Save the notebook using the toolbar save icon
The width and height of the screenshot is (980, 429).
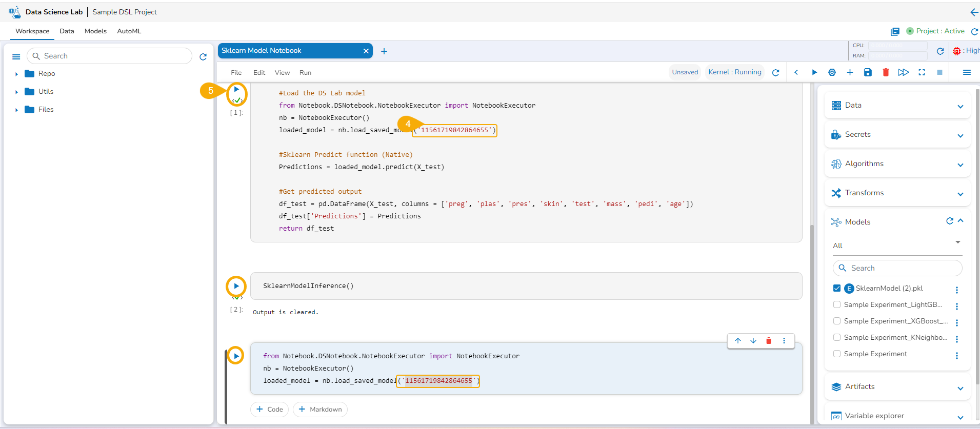click(x=868, y=72)
